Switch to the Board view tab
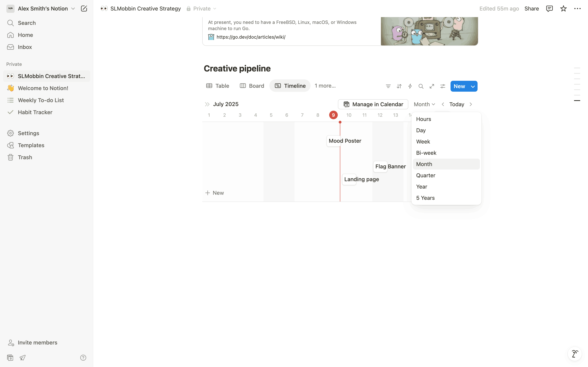The width and height of the screenshot is (588, 367). (252, 86)
